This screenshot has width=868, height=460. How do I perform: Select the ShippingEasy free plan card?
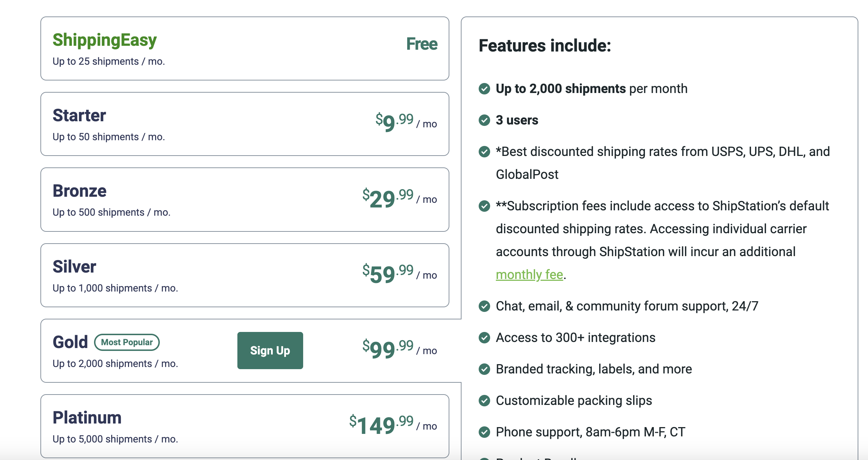[245, 48]
